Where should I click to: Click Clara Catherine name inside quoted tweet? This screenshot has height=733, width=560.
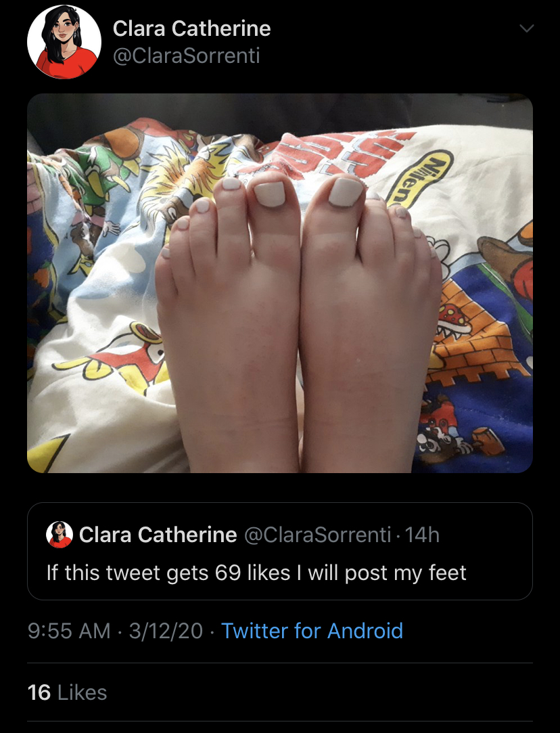[158, 535]
